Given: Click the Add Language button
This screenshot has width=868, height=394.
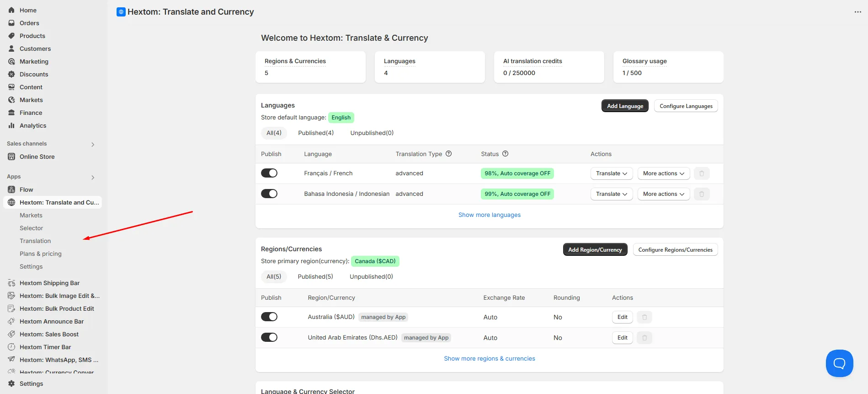Looking at the screenshot, I should (625, 106).
